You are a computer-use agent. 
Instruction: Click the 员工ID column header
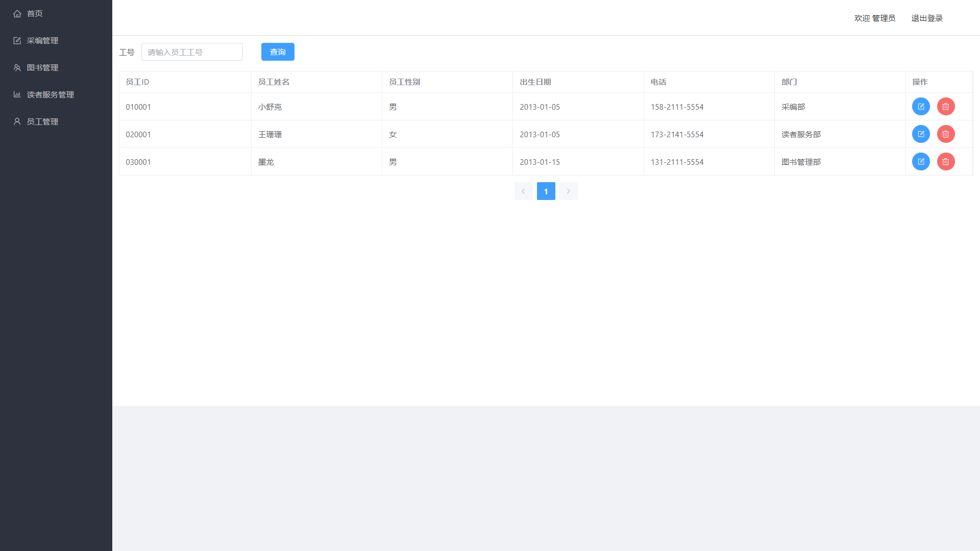[138, 82]
